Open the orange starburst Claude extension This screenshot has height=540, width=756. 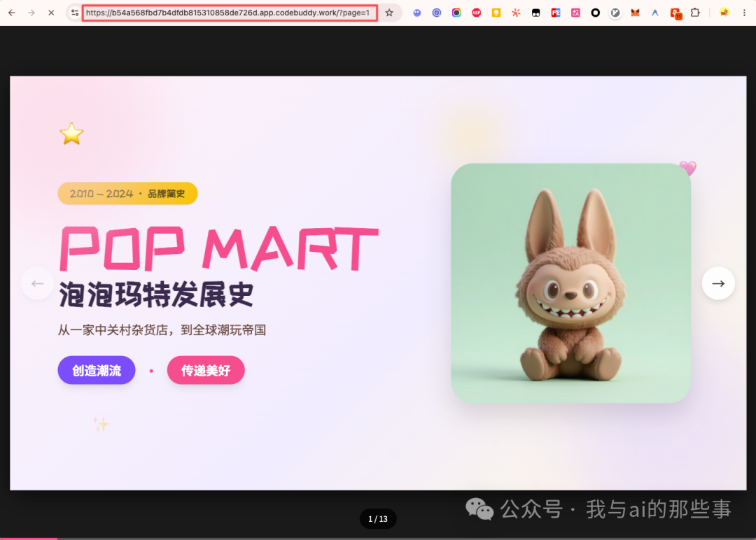(516, 13)
